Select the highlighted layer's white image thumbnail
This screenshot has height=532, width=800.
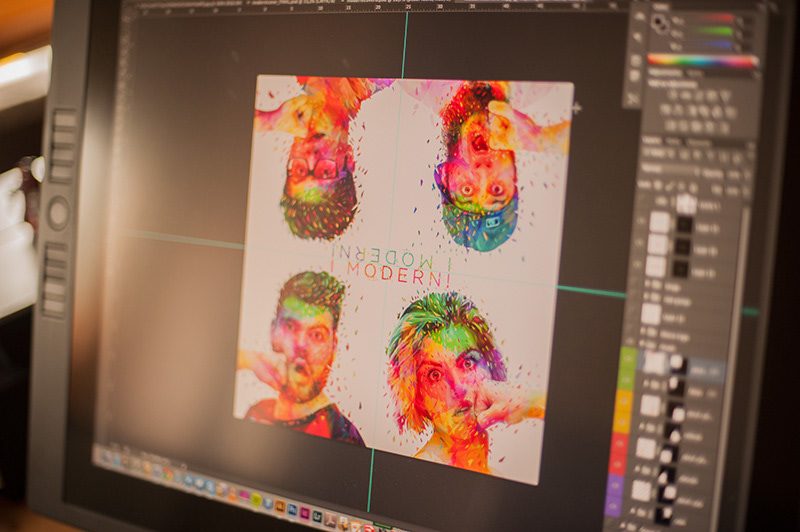tap(654, 362)
